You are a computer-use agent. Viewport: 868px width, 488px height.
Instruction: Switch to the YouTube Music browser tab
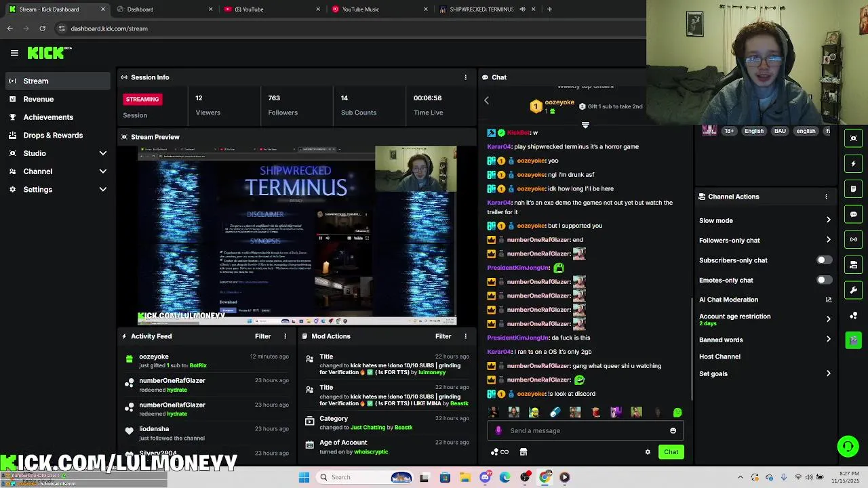(x=380, y=9)
